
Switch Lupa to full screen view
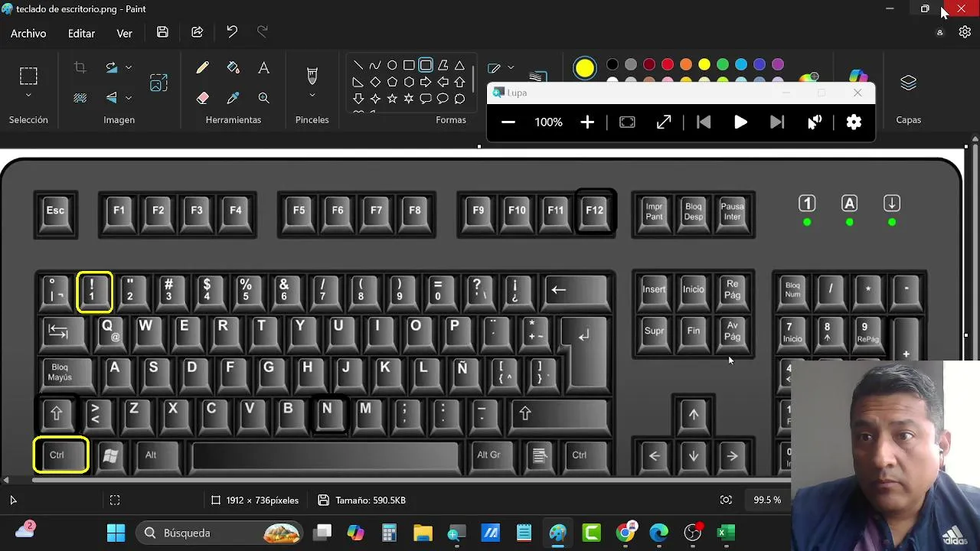point(627,122)
